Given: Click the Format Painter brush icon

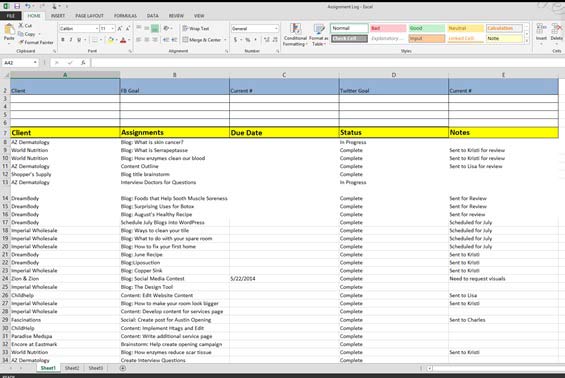Looking at the screenshot, I should [21, 42].
